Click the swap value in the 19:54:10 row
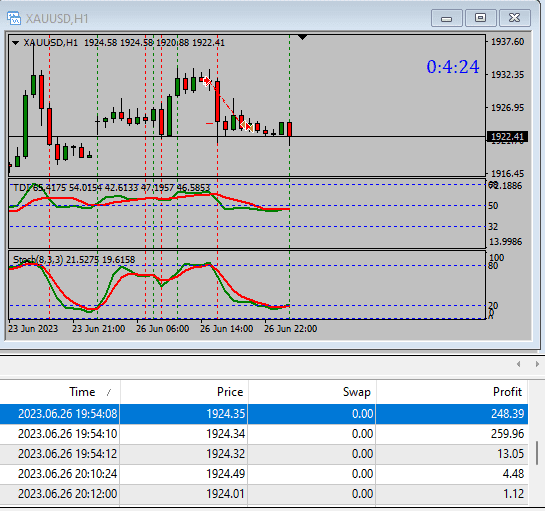 [x=362, y=434]
